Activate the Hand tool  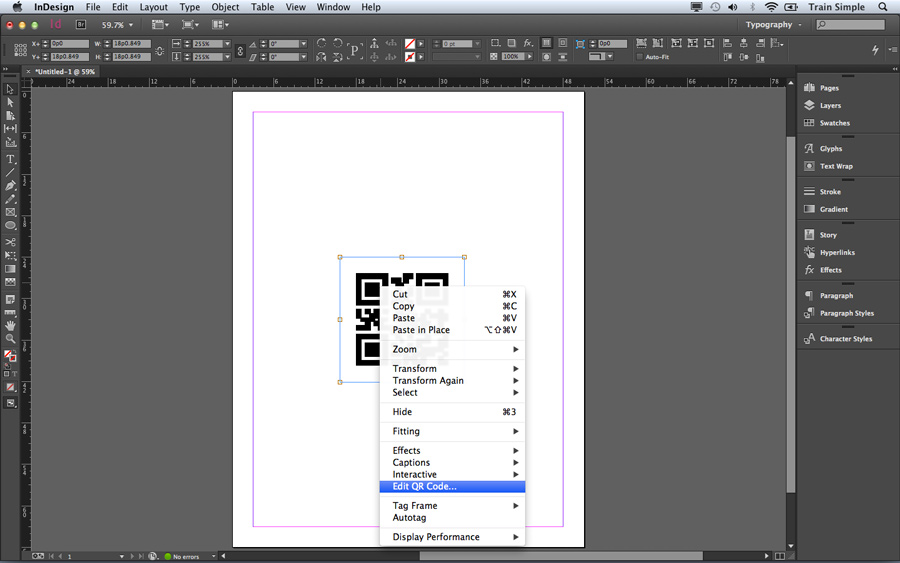click(10, 325)
